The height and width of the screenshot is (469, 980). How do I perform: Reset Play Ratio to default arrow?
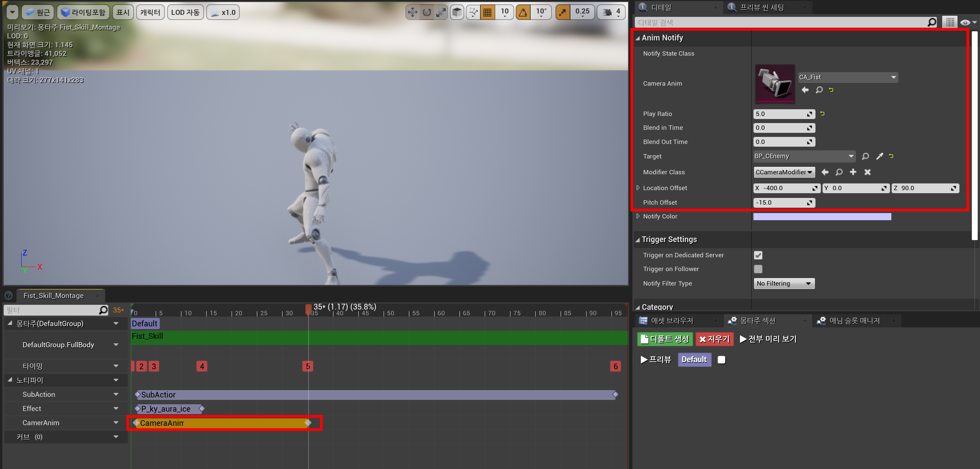click(823, 114)
